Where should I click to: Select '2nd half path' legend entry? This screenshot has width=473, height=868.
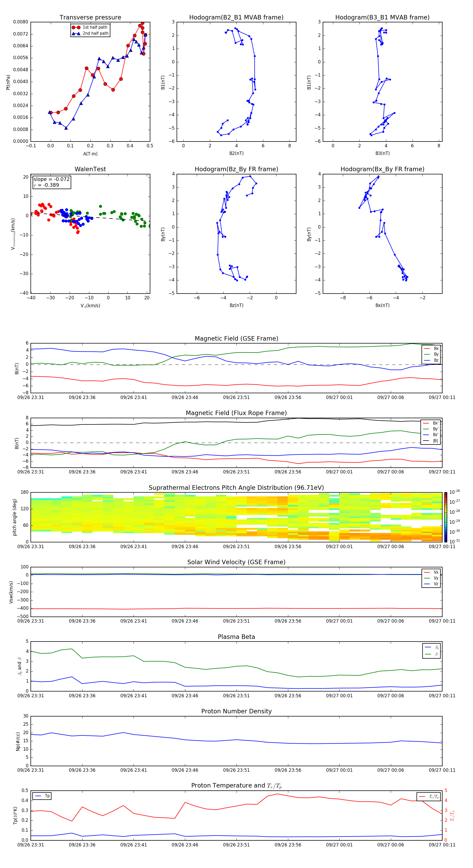(x=90, y=33)
